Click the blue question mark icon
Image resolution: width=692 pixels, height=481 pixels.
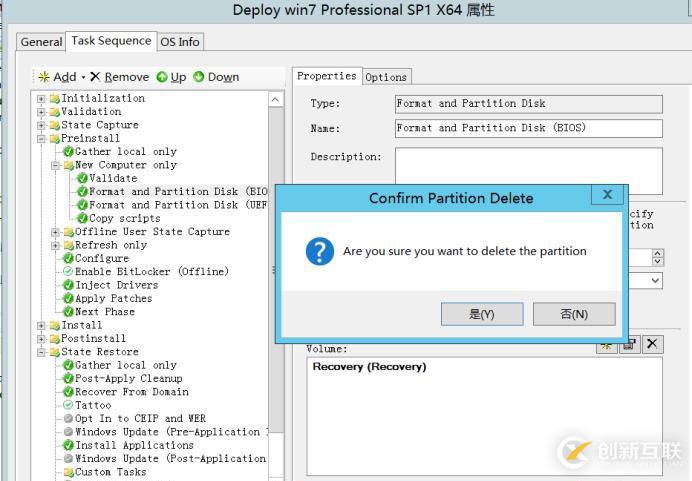click(x=319, y=251)
